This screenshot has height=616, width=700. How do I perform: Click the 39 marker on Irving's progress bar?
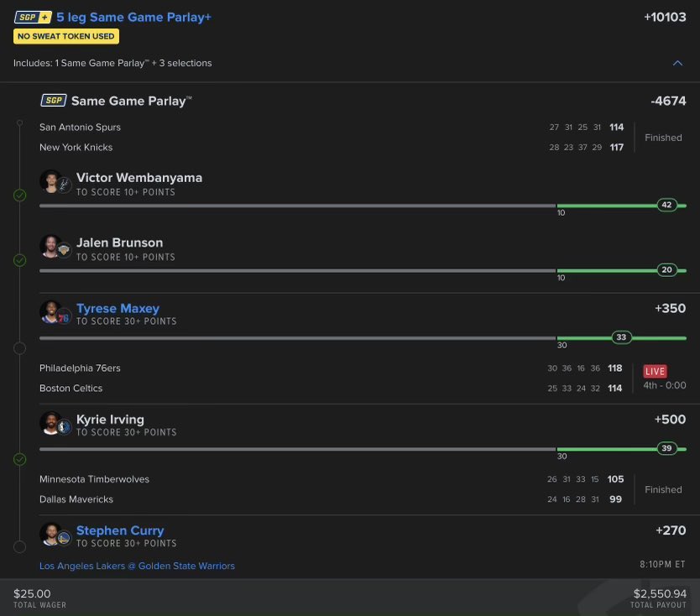click(667, 449)
